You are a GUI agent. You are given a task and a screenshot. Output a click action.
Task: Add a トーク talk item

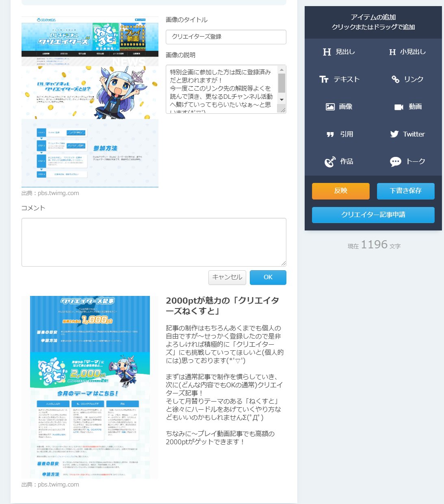(407, 161)
